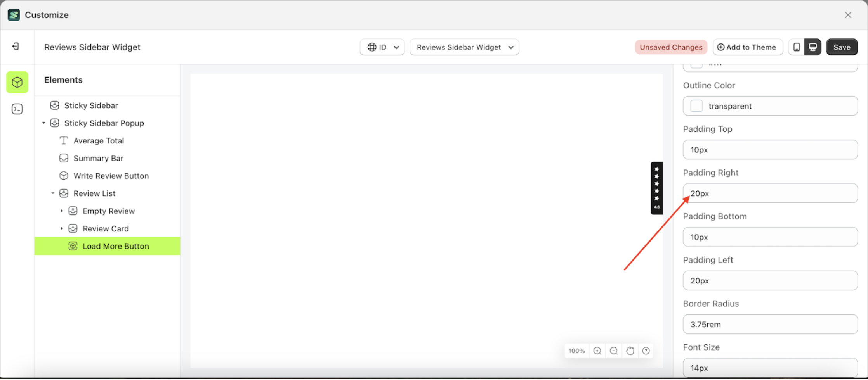Screen dimensions: 868x380
Task: Switch to mobile preview mode
Action: [x=797, y=47]
